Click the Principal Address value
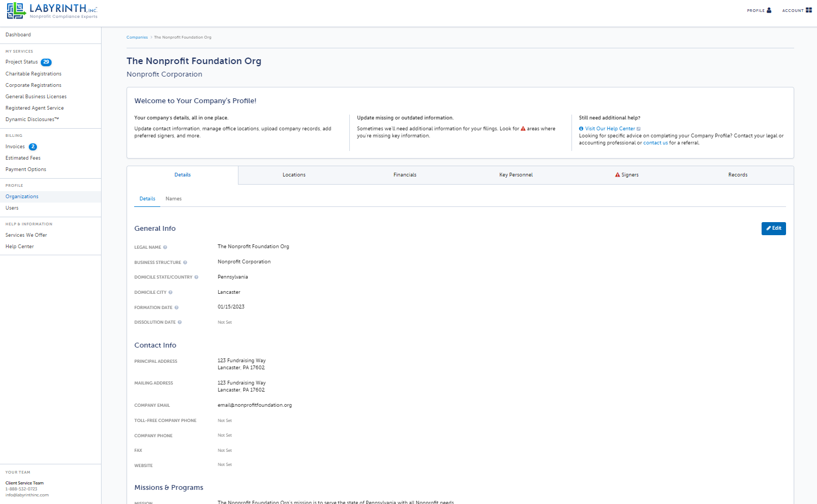The width and height of the screenshot is (817, 504). pyautogui.click(x=242, y=364)
